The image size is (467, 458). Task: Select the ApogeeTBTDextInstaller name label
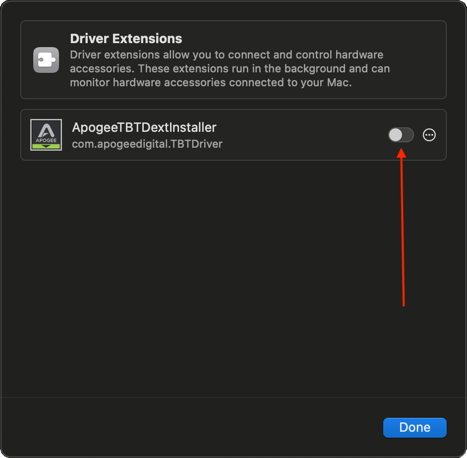144,127
